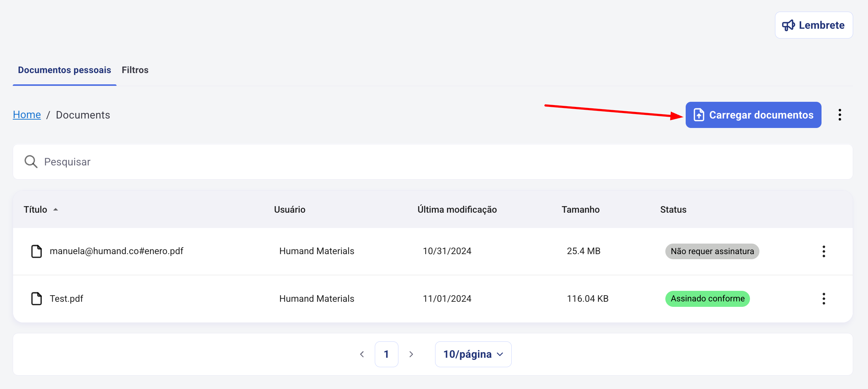Open options menu for the Test.pdf row
The image size is (868, 389).
click(824, 298)
